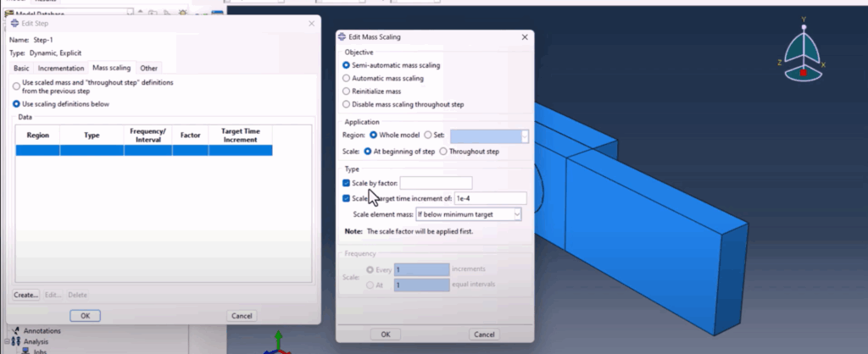Click the target time increment field showing 1e-4
The height and width of the screenshot is (354, 868).
pos(490,198)
